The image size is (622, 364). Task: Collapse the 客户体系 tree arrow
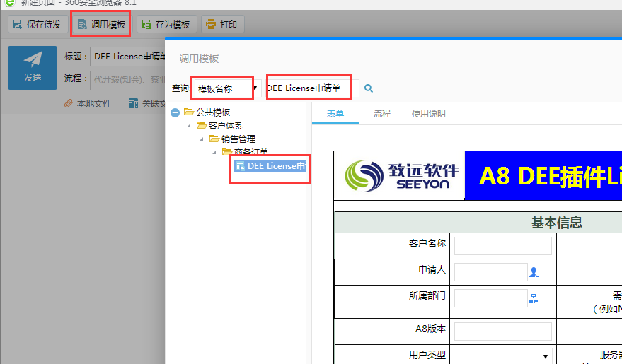click(x=189, y=126)
